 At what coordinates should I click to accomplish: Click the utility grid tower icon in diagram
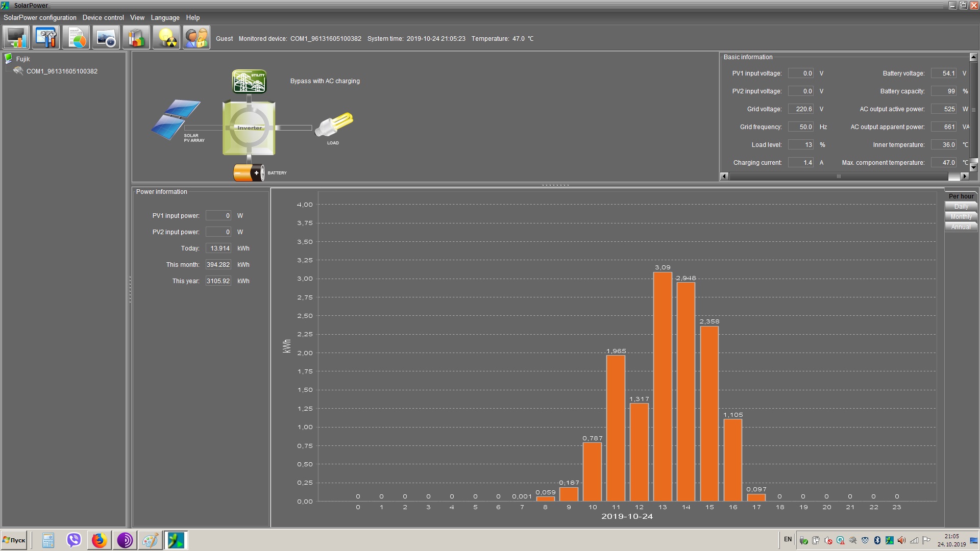click(x=249, y=82)
